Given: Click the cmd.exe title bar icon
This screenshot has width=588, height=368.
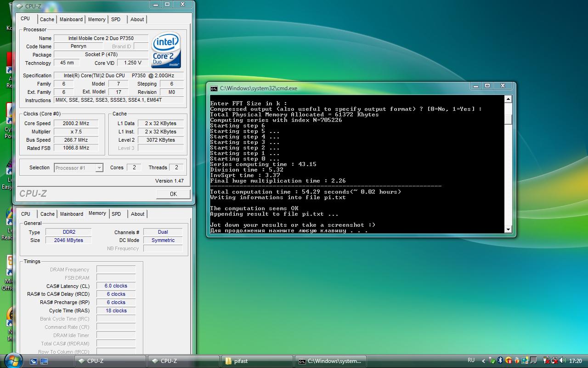Looking at the screenshot, I should 214,88.
